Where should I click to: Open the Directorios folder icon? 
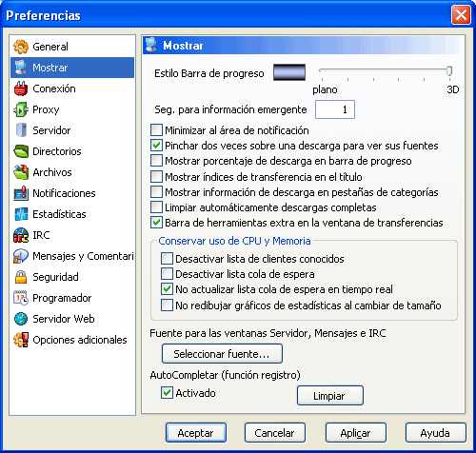(21, 151)
